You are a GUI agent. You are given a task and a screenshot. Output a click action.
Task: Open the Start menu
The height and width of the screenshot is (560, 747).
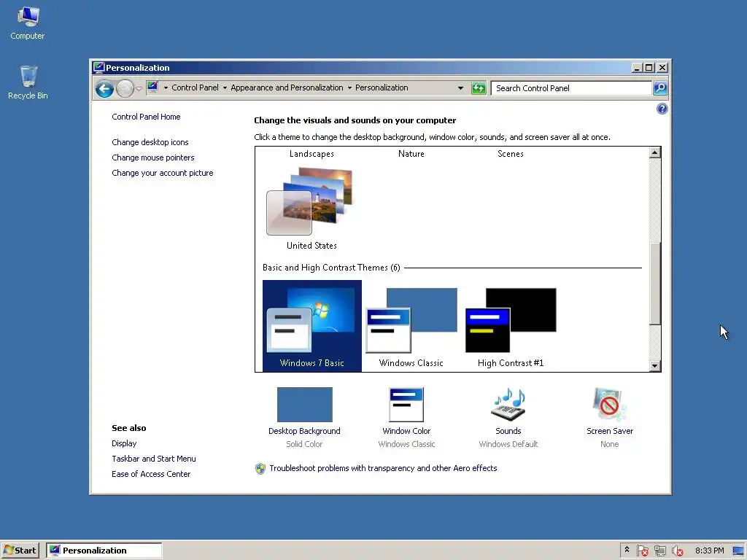click(x=20, y=551)
